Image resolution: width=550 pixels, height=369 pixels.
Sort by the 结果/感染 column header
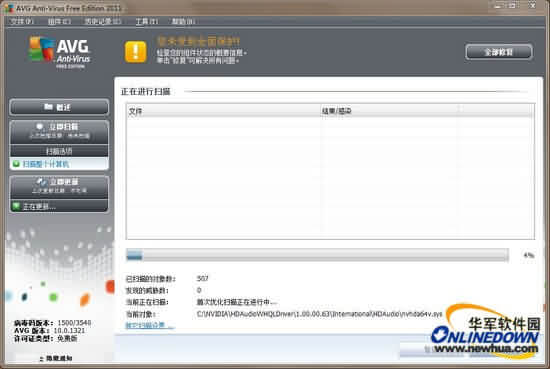click(x=389, y=111)
